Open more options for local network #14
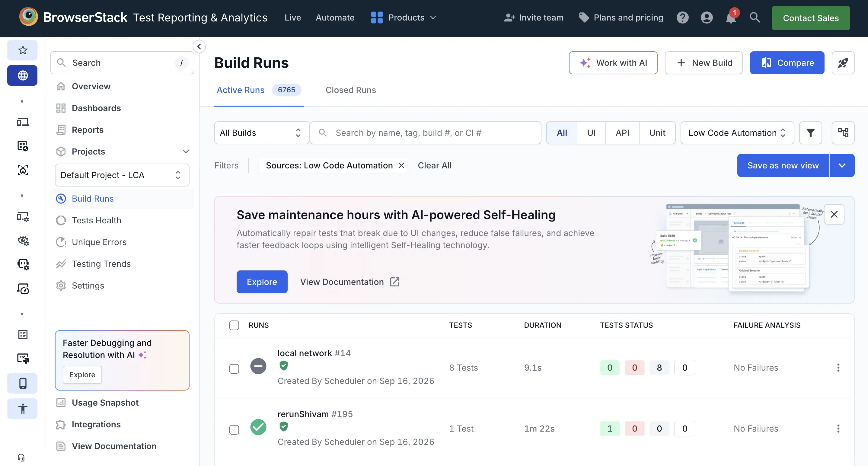The width and height of the screenshot is (868, 466). (x=838, y=368)
